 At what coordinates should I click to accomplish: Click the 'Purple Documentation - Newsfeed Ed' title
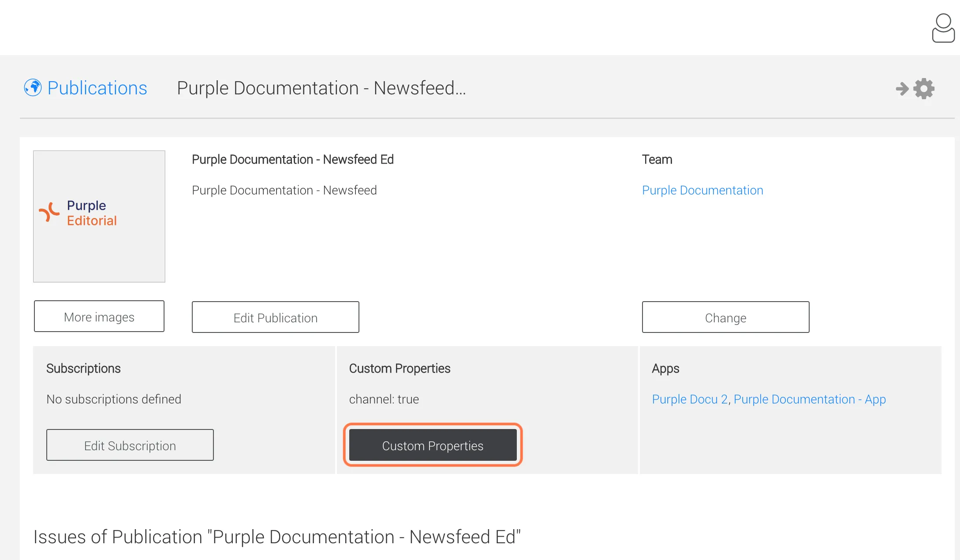point(293,159)
